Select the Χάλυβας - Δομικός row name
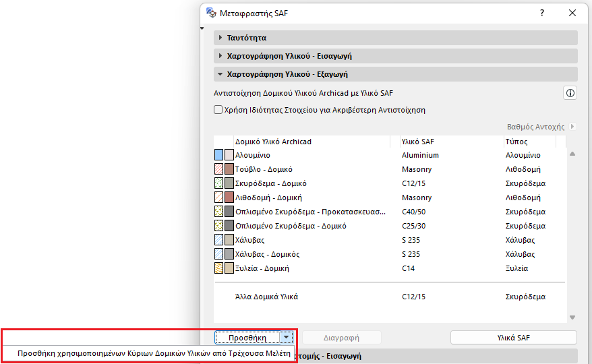This screenshot has height=364, width=592. pos(267,254)
